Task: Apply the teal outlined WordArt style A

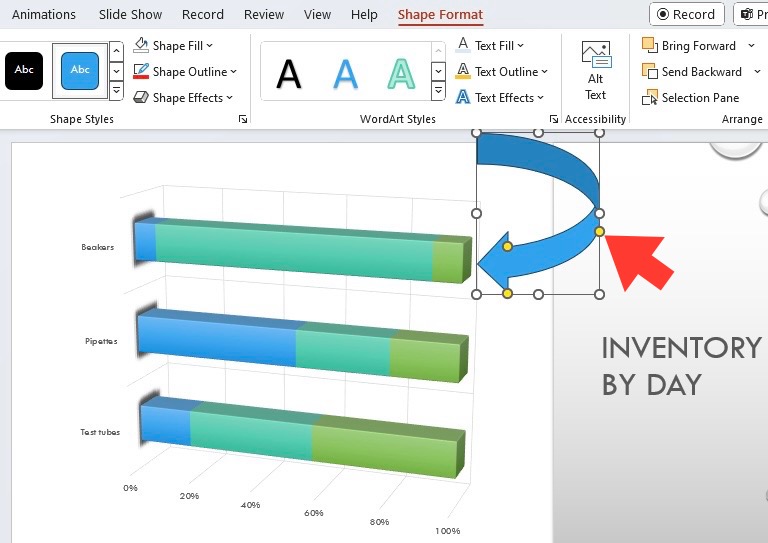Action: coord(401,74)
